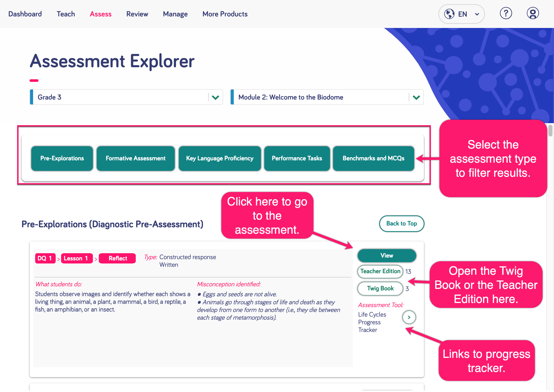
Task: Click the Misconception identified label
Action: (229, 284)
